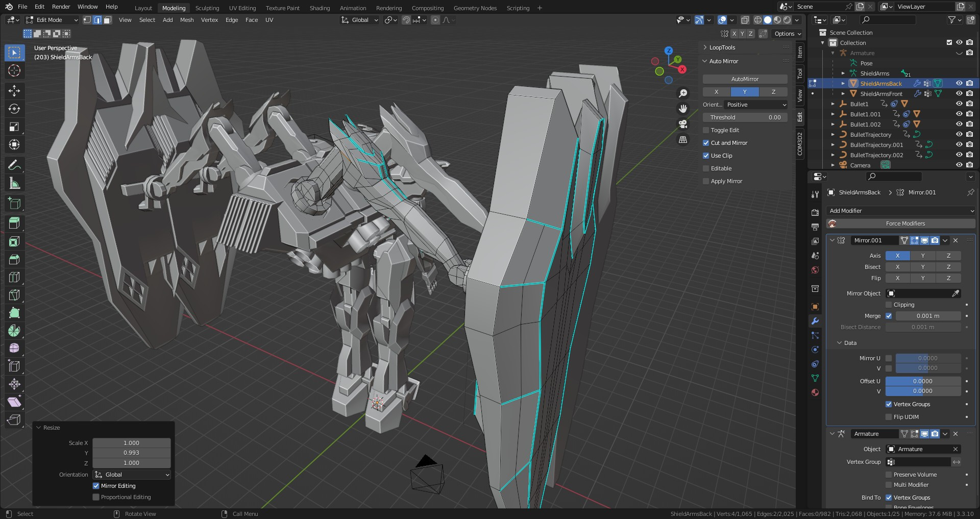This screenshot has width=980, height=519.
Task: Select the Smooth tool
Action: tap(14, 348)
